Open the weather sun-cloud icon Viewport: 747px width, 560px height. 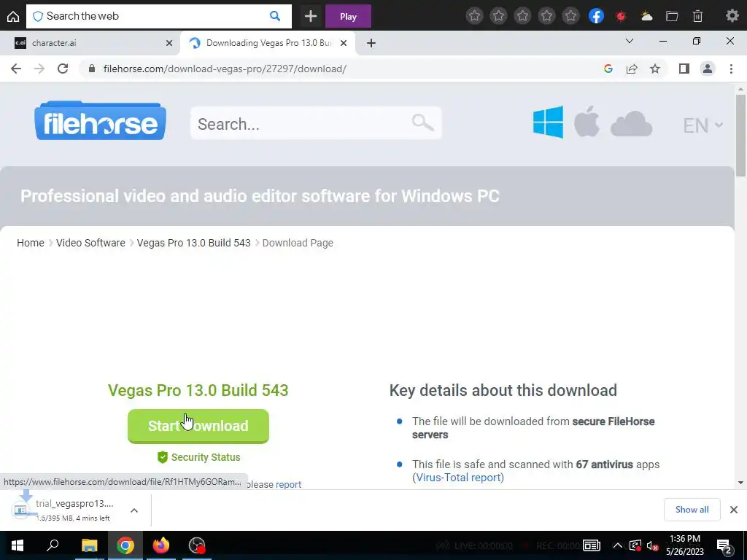pyautogui.click(x=646, y=16)
